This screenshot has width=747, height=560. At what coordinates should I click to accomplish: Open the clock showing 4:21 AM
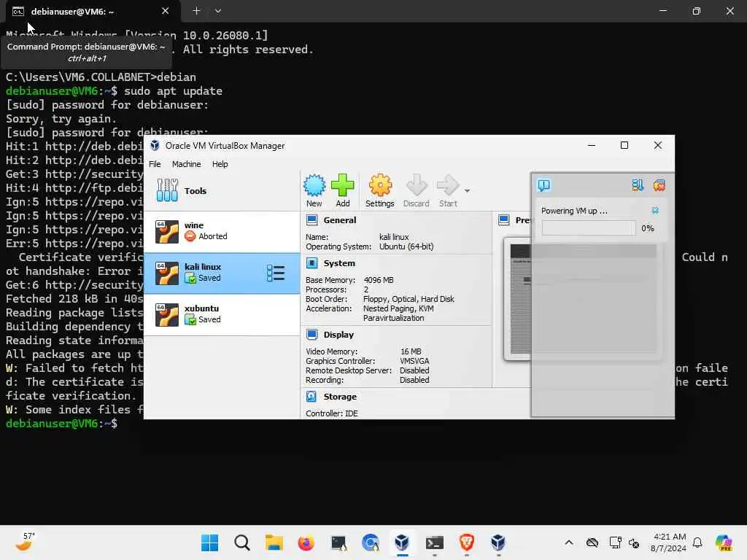(668, 542)
